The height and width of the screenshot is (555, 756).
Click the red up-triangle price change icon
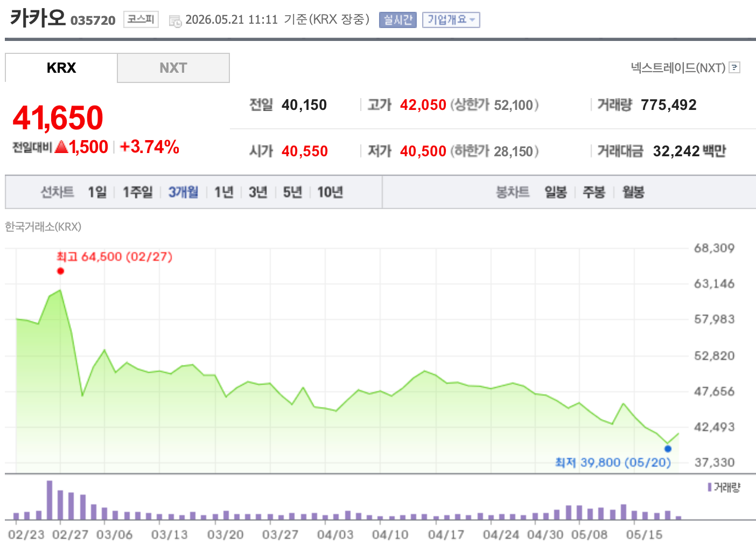pos(61,147)
